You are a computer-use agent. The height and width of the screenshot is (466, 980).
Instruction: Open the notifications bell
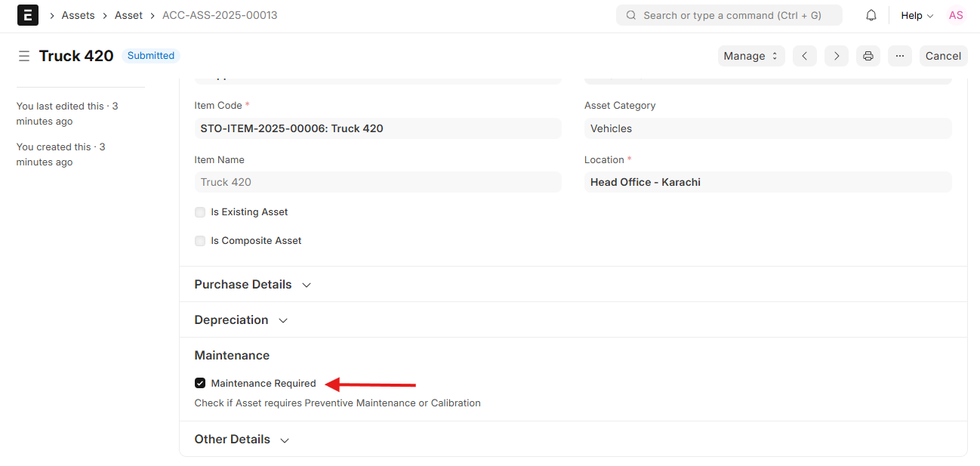871,15
